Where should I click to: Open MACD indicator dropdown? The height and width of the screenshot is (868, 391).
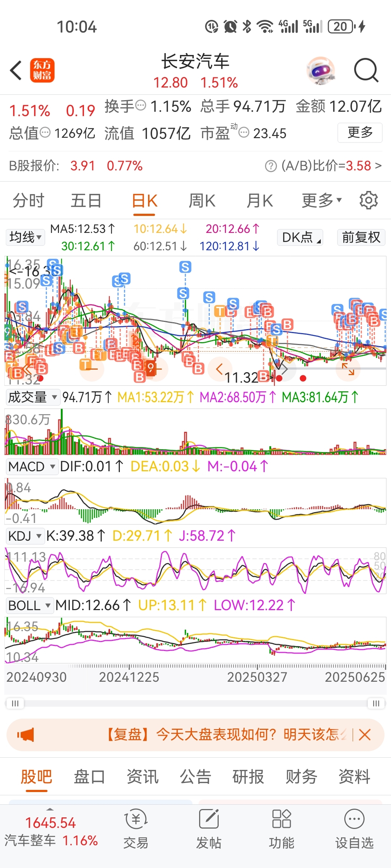coord(32,467)
